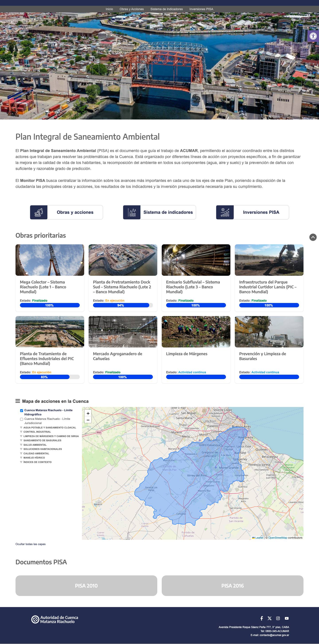Open the PISA 2010 document
The image size is (319, 644).
tap(86, 586)
